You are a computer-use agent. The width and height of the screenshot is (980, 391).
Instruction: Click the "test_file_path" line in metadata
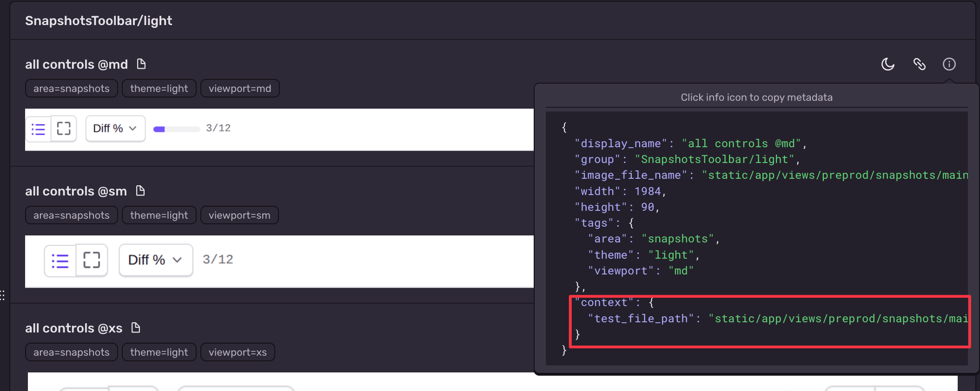[778, 319]
